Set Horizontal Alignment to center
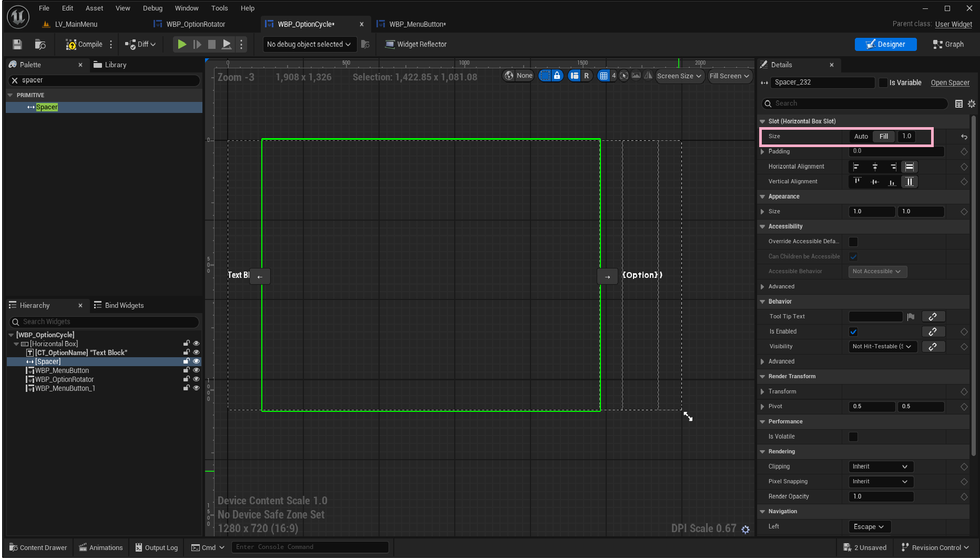This screenshot has width=980, height=560. [875, 167]
